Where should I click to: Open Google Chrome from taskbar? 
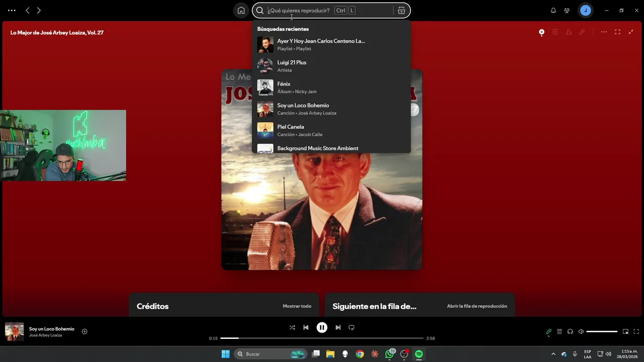click(360, 354)
